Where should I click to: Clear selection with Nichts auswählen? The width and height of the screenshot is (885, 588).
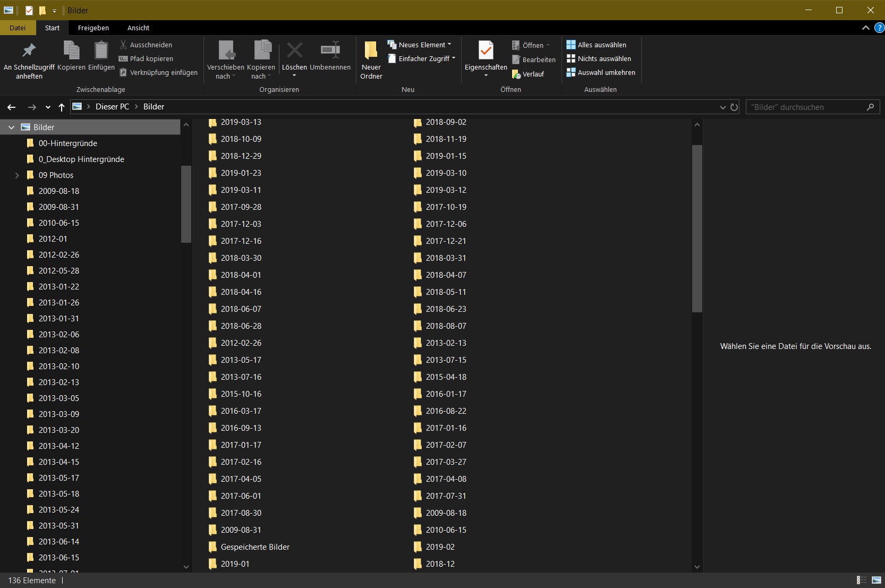pyautogui.click(x=599, y=58)
